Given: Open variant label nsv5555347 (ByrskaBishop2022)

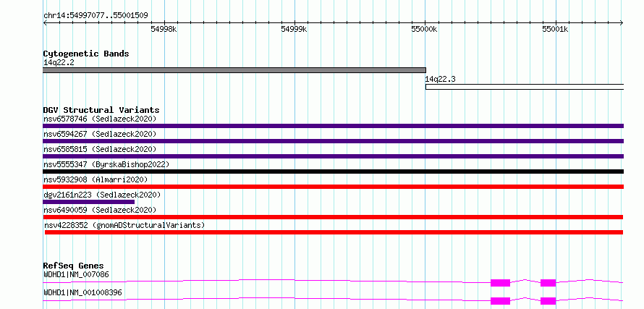Looking at the screenshot, I should click(x=106, y=164).
